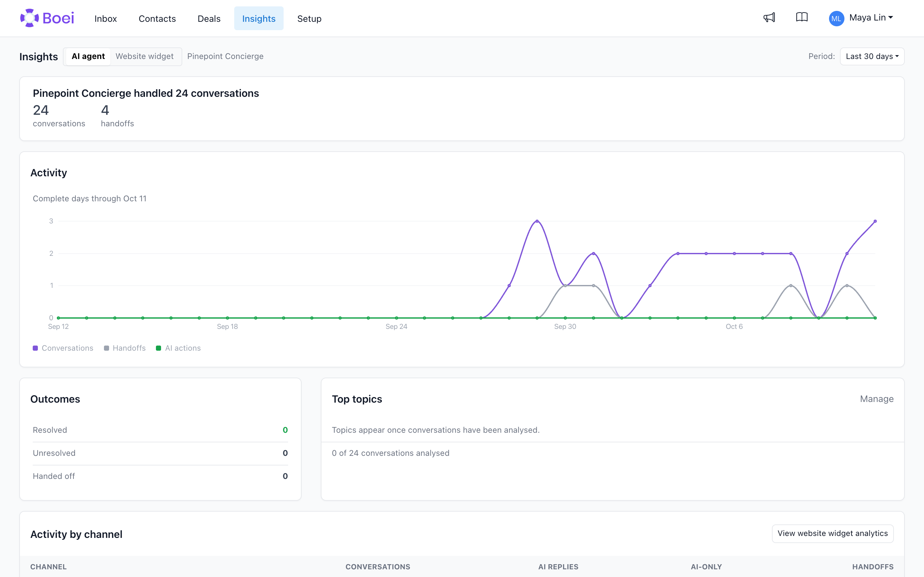The width and height of the screenshot is (924, 577).
Task: Switch to the Website widget tab
Action: (144, 56)
